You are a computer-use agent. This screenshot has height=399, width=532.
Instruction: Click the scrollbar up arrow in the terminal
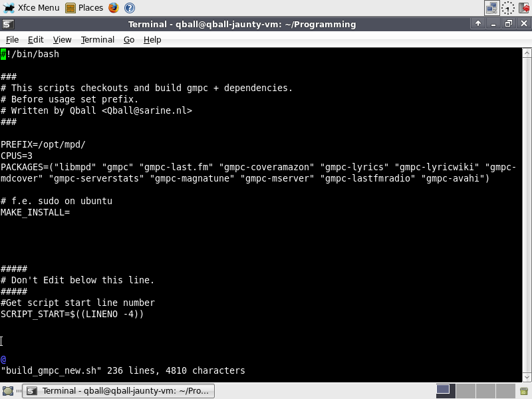click(x=527, y=53)
